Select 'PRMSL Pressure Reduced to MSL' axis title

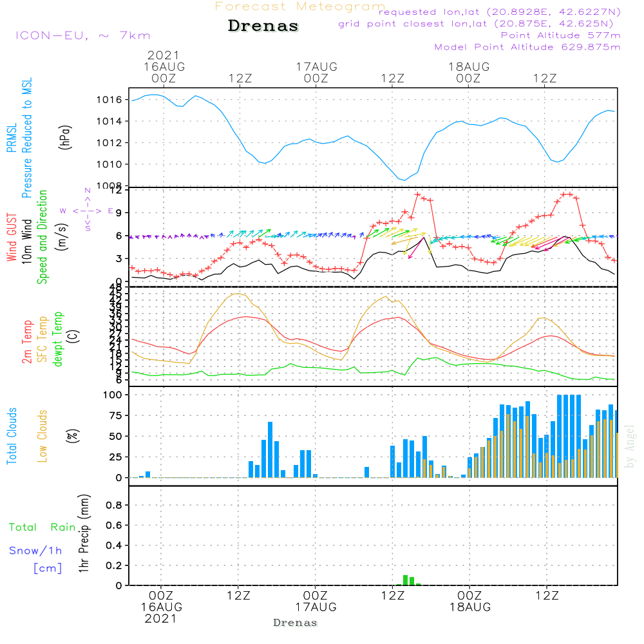(x=19, y=138)
